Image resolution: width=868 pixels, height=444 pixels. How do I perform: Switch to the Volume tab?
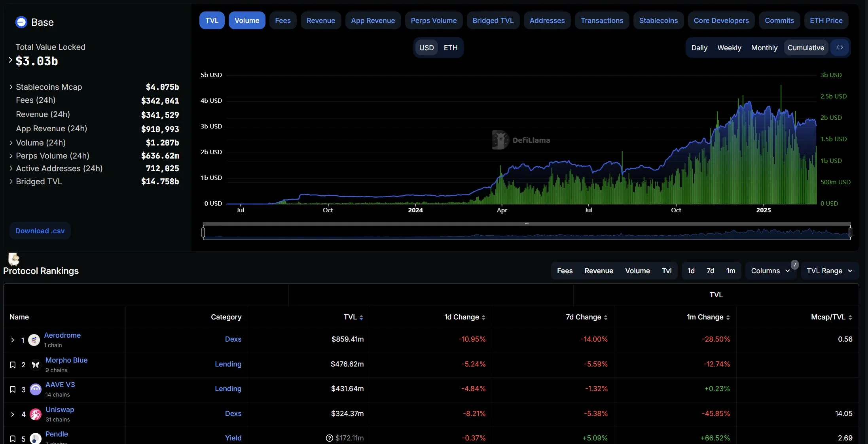[246, 20]
